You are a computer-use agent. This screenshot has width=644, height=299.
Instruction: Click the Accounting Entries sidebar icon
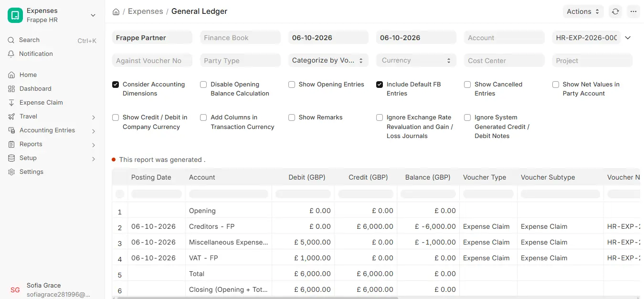point(11,130)
